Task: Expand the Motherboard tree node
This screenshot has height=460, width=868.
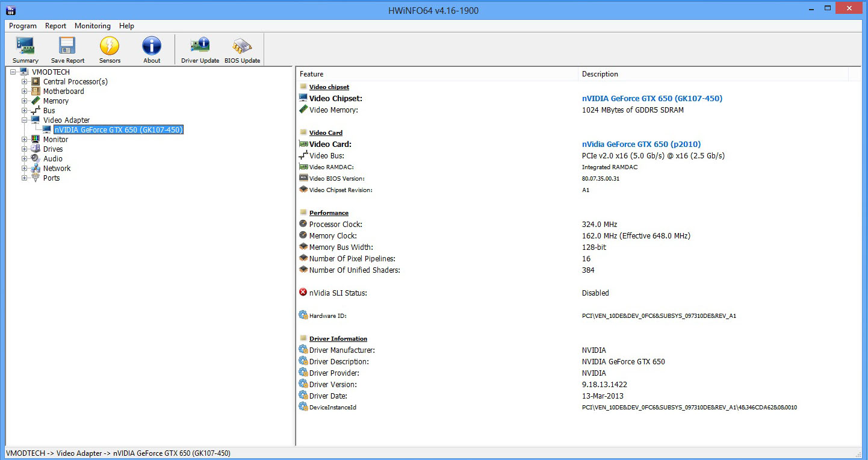Action: (x=25, y=91)
